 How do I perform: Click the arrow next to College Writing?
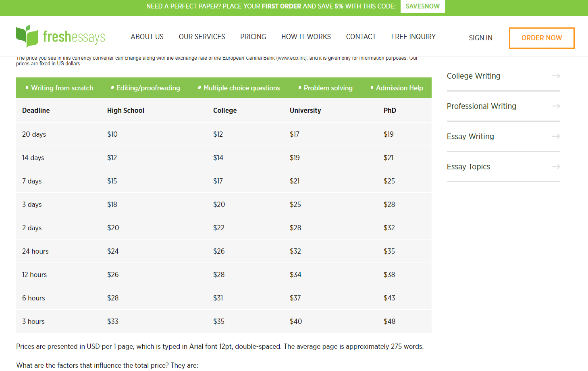(556, 76)
